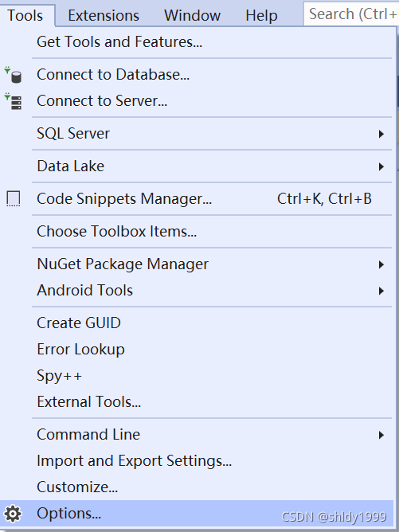Open the Options dialog
The image size is (399, 532).
pos(197,514)
